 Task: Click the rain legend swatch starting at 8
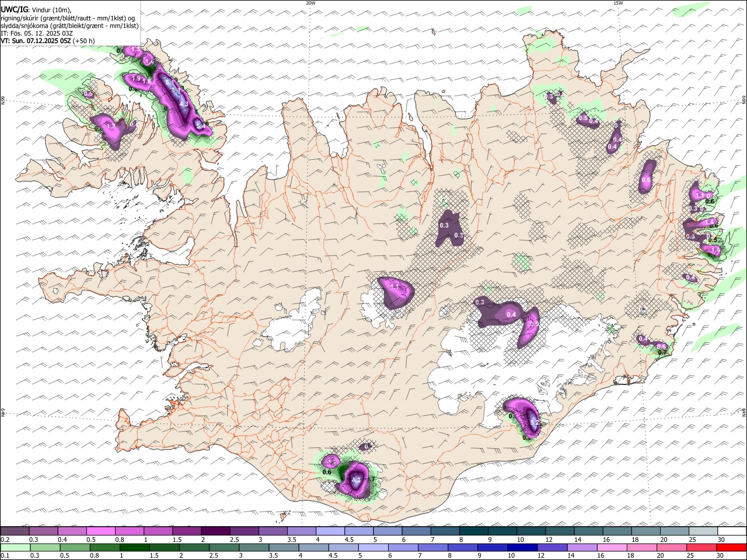point(462,548)
